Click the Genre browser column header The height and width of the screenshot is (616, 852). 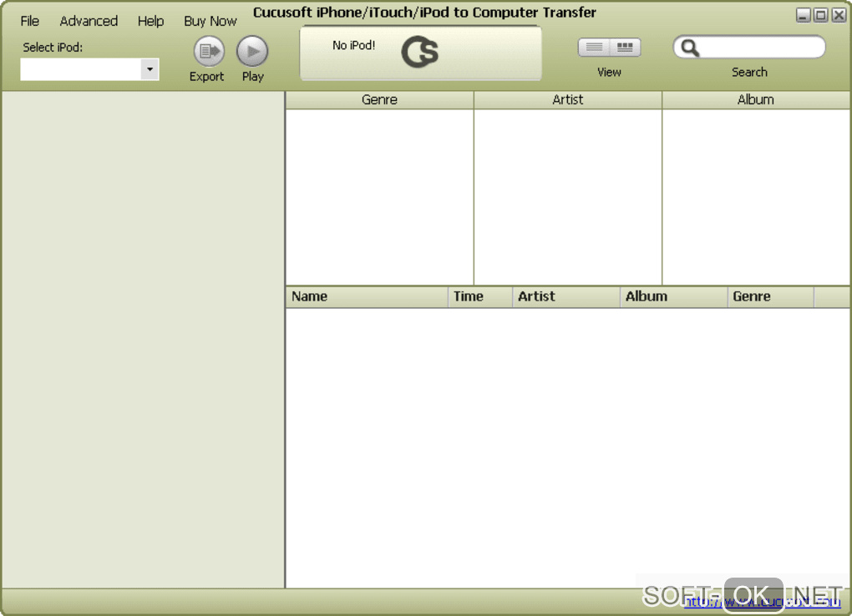point(379,100)
